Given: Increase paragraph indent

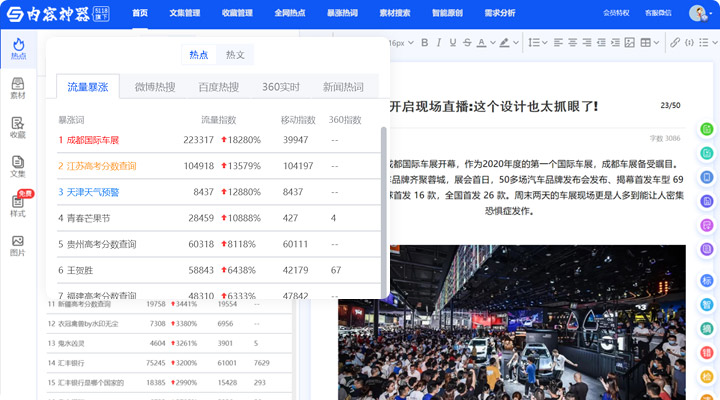Looking at the screenshot, I should 615,43.
